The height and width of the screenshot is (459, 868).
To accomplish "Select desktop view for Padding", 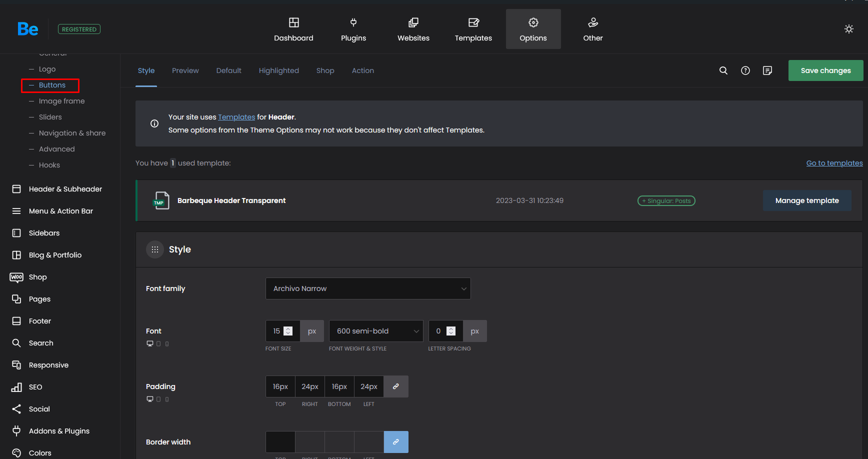I will tap(150, 399).
